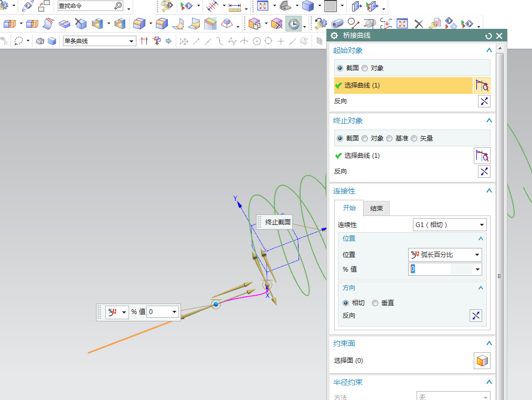This screenshot has width=532, height=400.
Task: Select 相切 direction radio
Action: pyautogui.click(x=346, y=303)
